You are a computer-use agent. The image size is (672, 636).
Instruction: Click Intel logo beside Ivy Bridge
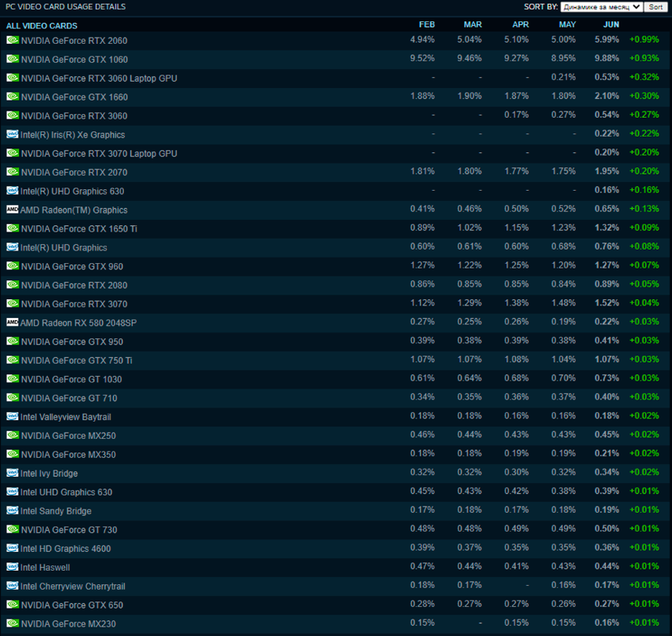click(13, 473)
